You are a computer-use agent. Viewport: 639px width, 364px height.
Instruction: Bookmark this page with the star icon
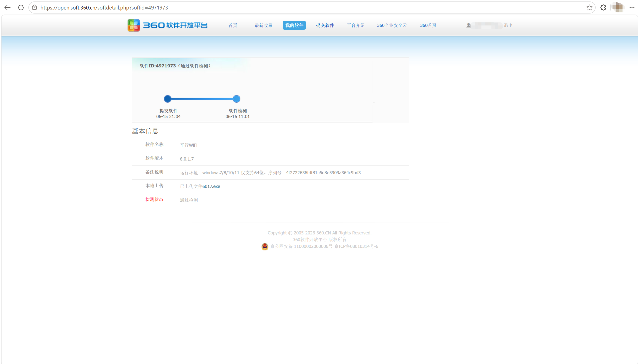pyautogui.click(x=589, y=7)
